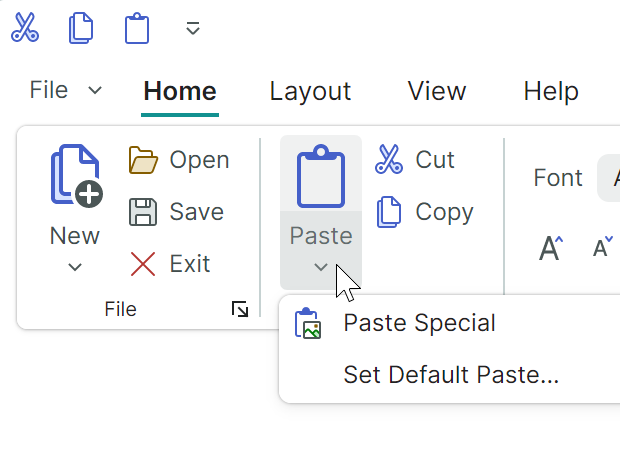The width and height of the screenshot is (620, 466).
Task: Expand the New button dropdown arrow
Action: [75, 267]
